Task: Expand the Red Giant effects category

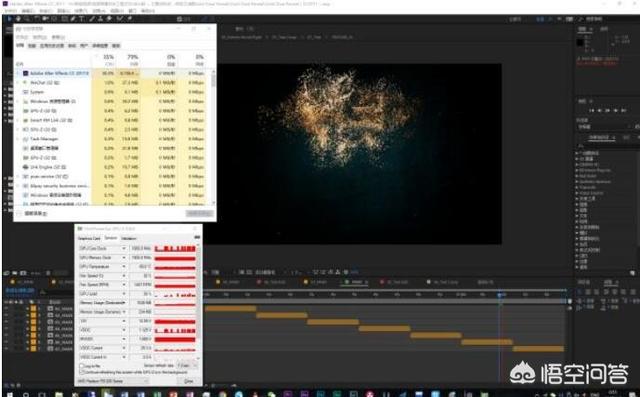Action: tap(576, 176)
